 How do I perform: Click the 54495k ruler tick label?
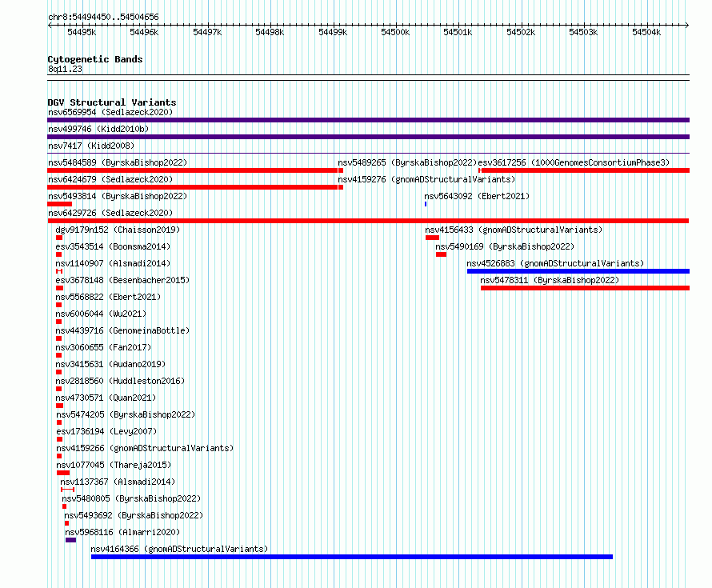pos(82,32)
